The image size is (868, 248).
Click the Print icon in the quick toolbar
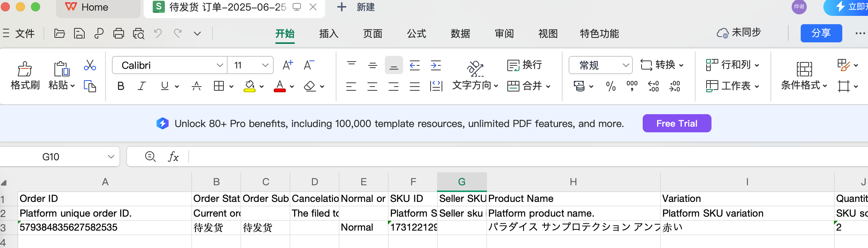tap(119, 34)
